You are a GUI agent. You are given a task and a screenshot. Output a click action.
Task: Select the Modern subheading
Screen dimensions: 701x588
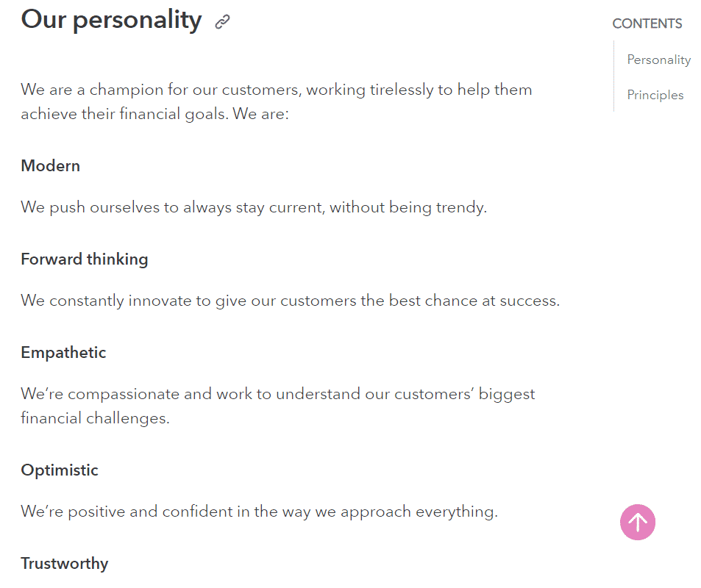pos(51,166)
